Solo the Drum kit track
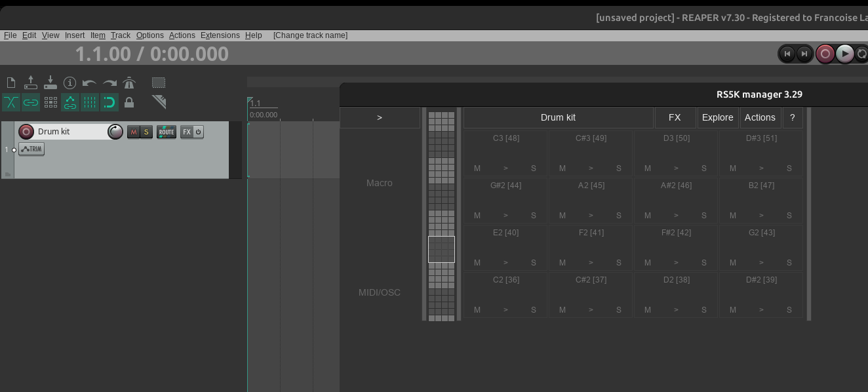The width and height of the screenshot is (868, 392). point(146,132)
